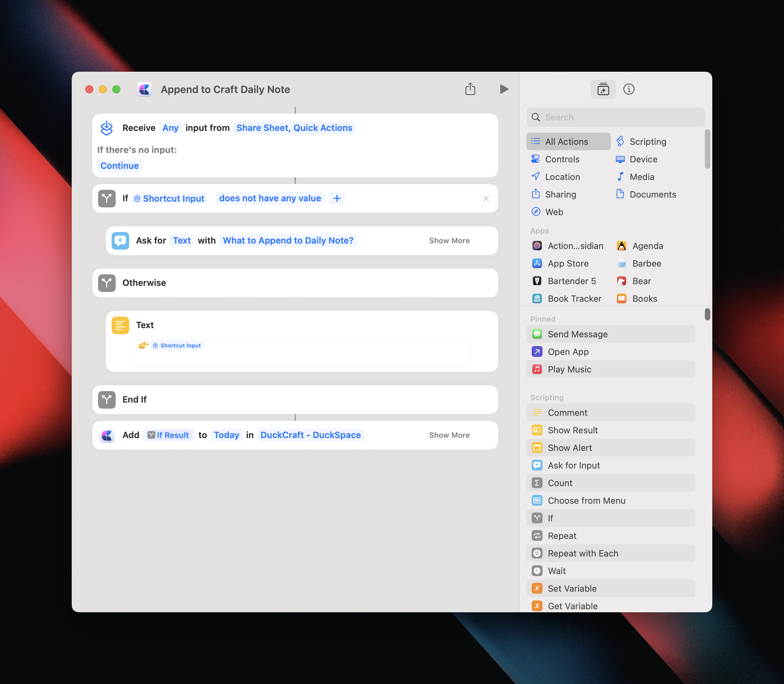The width and height of the screenshot is (784, 684).
Task: Add another condition with the plus button
Action: (337, 199)
